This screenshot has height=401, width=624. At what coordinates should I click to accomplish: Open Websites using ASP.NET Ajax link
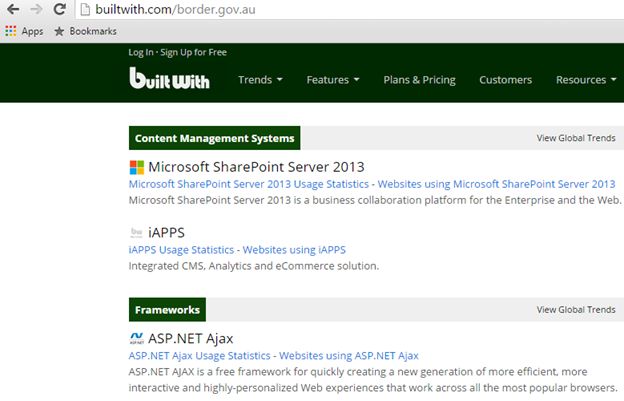pyautogui.click(x=349, y=355)
